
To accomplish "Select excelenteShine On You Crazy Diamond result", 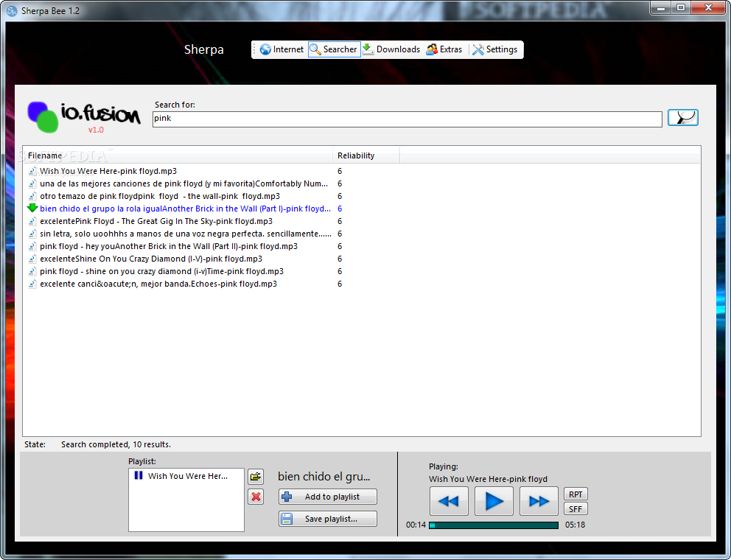I will (x=151, y=259).
